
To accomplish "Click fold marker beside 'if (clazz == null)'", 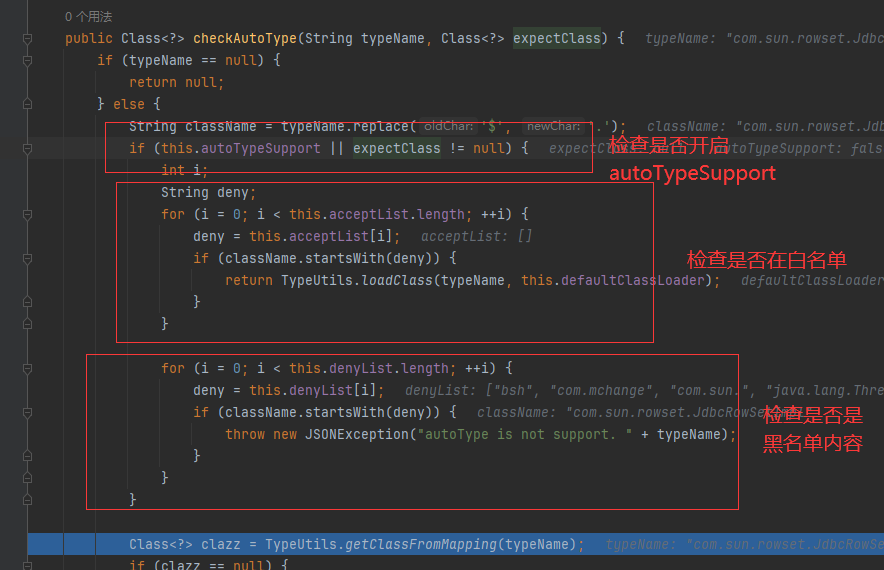I will [x=28, y=566].
